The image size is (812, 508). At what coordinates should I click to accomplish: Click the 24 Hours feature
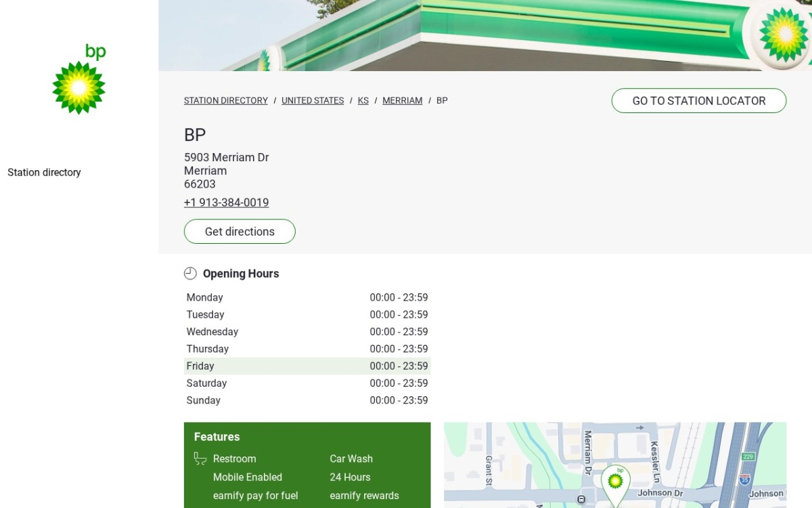350,477
